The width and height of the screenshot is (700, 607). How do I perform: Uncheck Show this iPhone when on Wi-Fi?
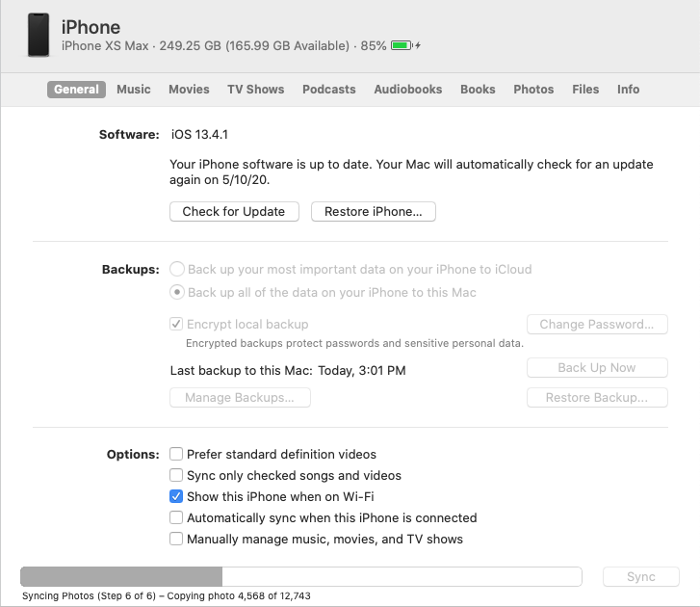tap(176, 496)
